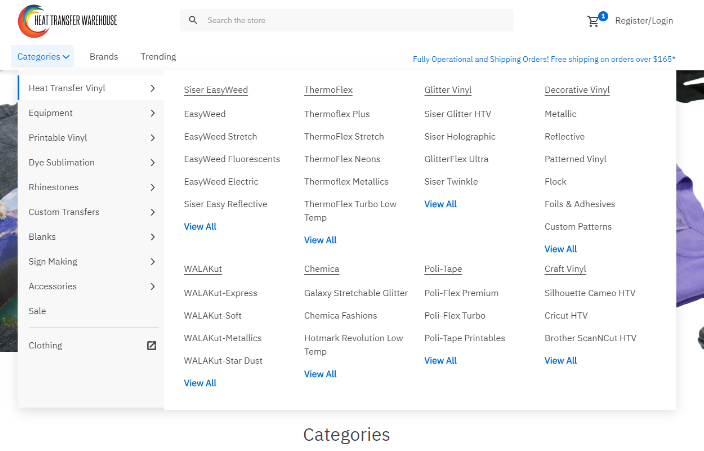Screen dimensions: 704x451
Task: Open WALAKut-Star Dust link
Action: click(223, 361)
